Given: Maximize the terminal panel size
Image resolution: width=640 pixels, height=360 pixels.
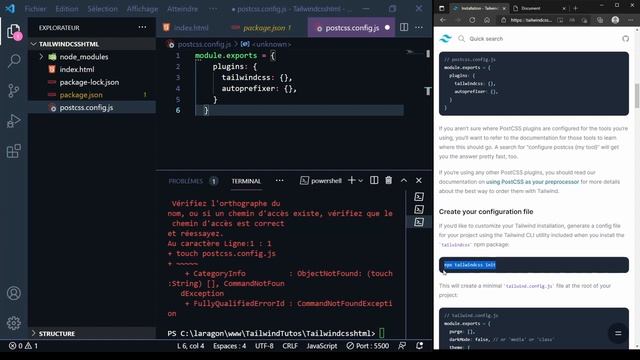Looking at the screenshot, I should tap(404, 180).
